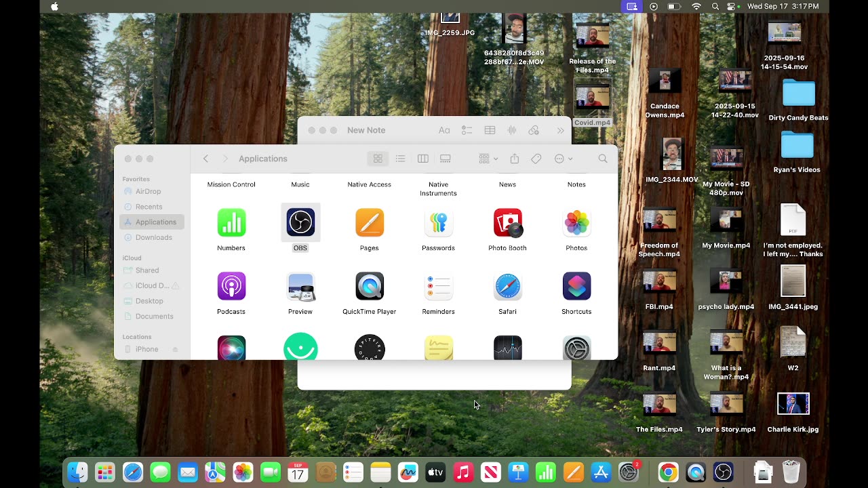
Task: Select IMG_3441.jpeg on desktop
Action: point(793,281)
